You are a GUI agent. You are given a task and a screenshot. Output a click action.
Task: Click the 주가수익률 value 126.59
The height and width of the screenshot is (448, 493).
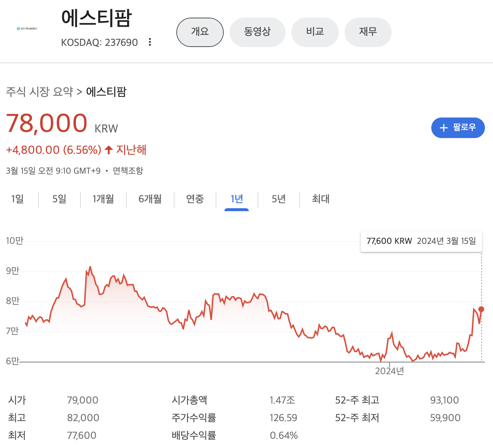[283, 418]
